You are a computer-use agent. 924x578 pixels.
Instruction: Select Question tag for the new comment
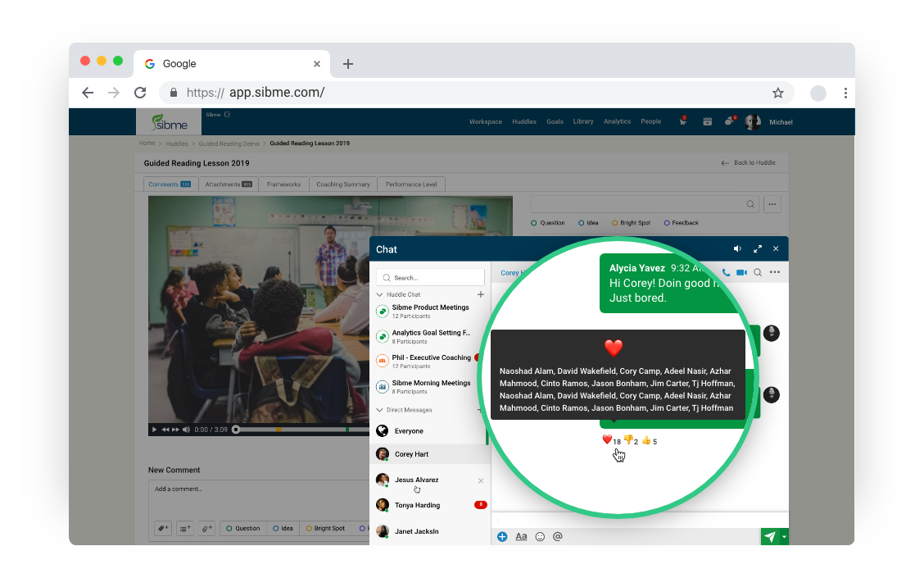click(242, 529)
